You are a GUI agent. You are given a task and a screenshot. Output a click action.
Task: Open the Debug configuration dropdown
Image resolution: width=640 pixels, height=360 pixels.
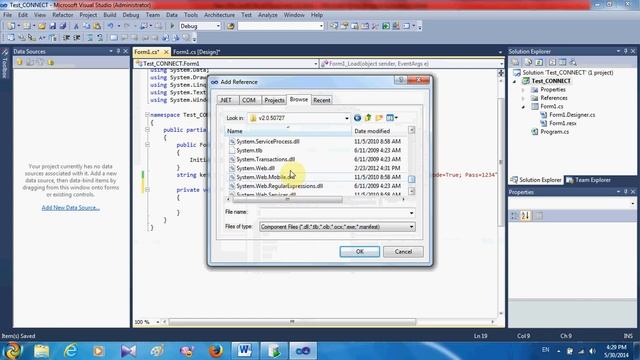(218, 26)
